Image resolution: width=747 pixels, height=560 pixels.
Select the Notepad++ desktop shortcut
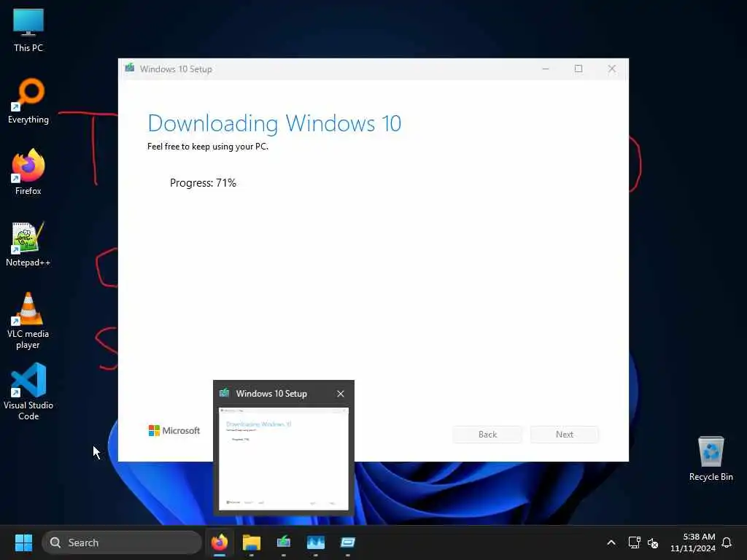(x=28, y=244)
